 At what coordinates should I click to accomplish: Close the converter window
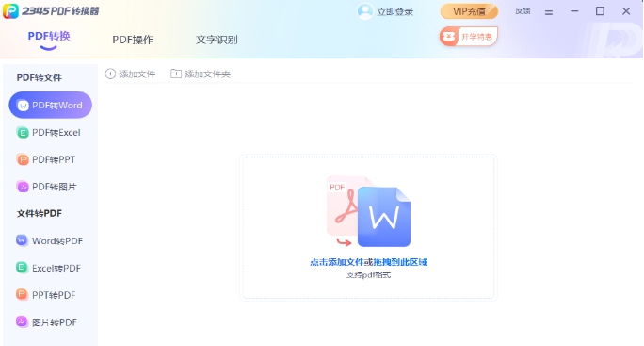[x=626, y=11]
